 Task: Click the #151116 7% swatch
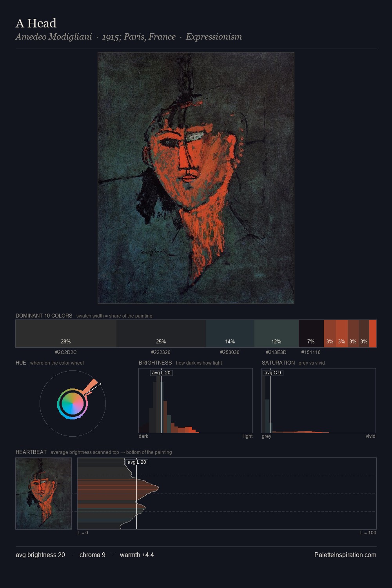tap(311, 334)
